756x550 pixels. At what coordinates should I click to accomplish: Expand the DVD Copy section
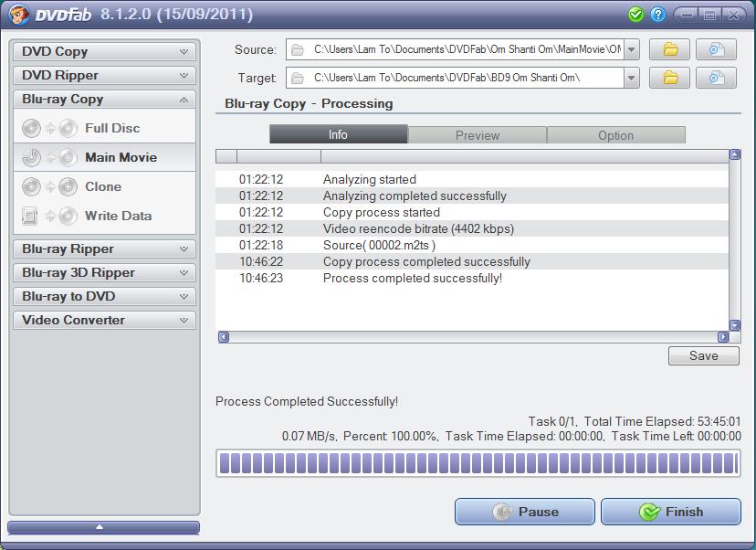tap(105, 52)
